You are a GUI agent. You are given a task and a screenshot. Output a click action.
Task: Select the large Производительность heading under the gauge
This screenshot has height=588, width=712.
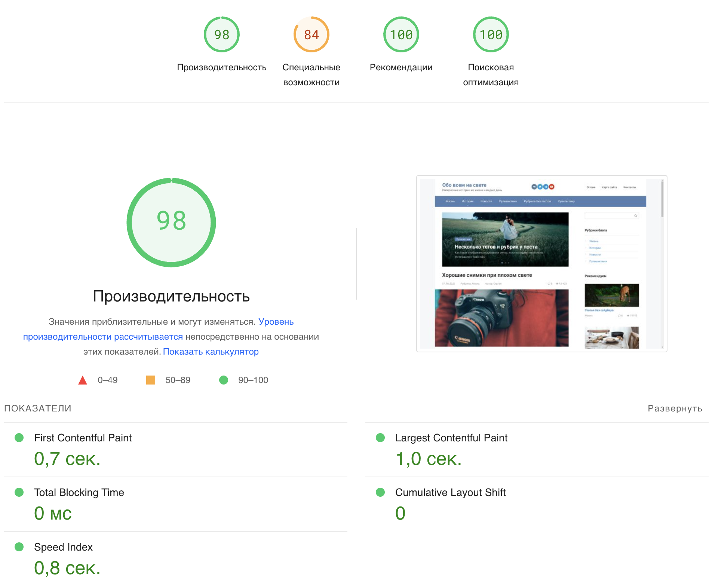tap(171, 296)
